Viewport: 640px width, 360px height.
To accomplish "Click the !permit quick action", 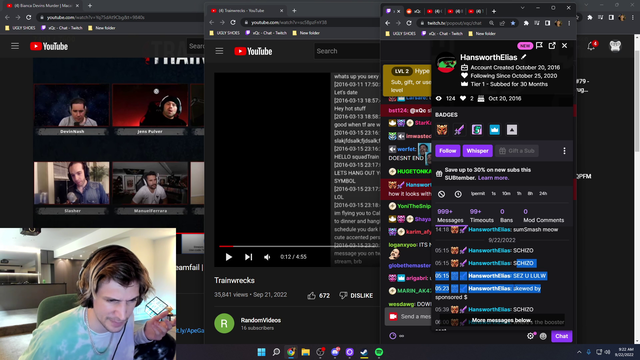I will coord(478,193).
